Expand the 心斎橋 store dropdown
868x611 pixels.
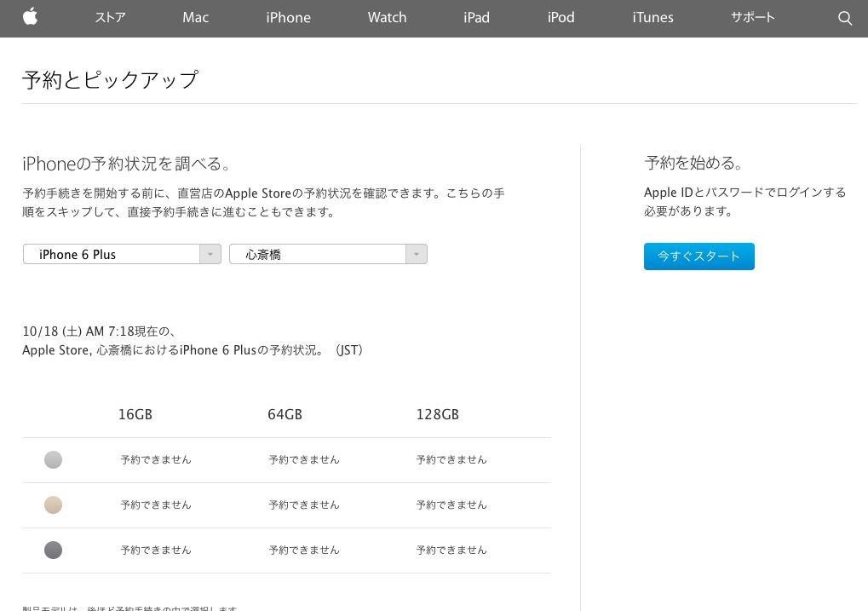point(328,254)
